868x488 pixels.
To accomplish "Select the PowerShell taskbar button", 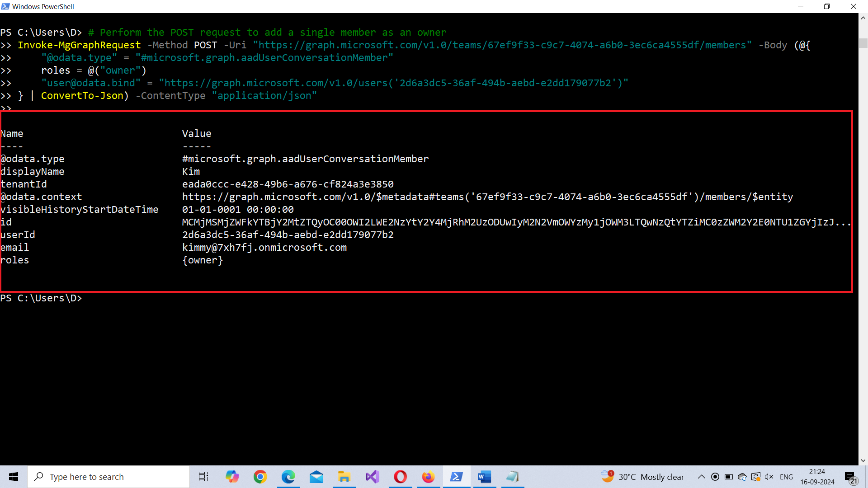I will (456, 477).
